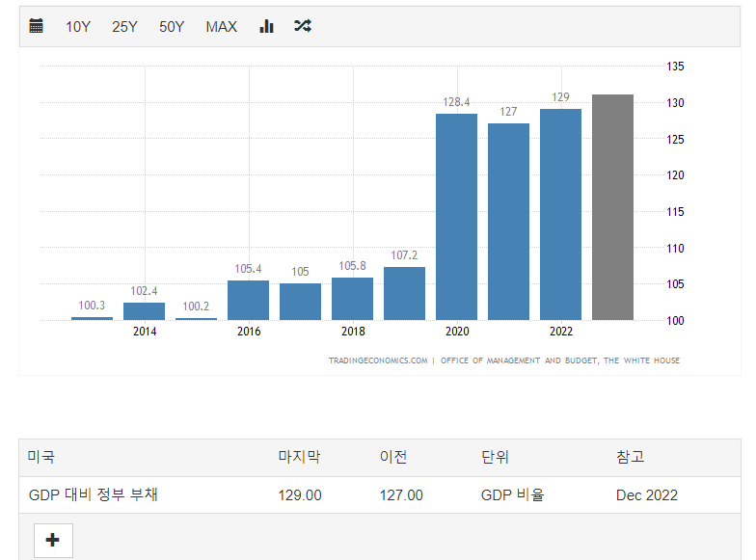Click the 미국 column header

[40, 457]
